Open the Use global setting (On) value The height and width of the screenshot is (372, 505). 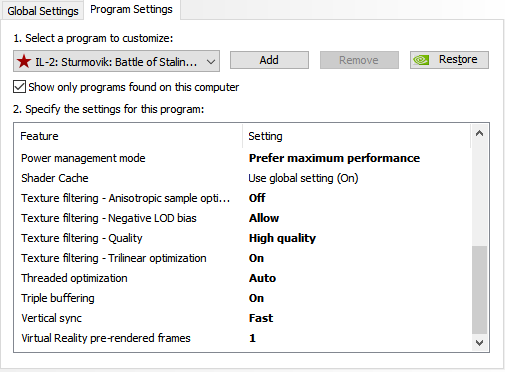click(x=303, y=178)
